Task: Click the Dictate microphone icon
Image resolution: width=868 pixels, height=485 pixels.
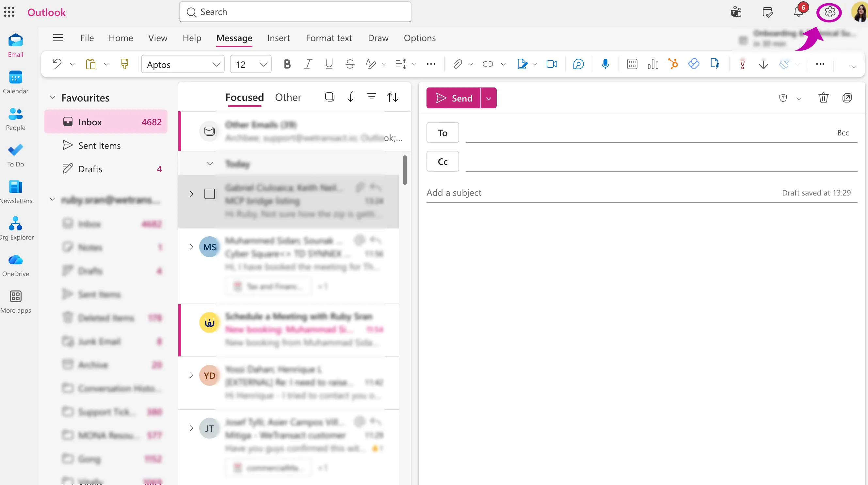Action: 605,64
